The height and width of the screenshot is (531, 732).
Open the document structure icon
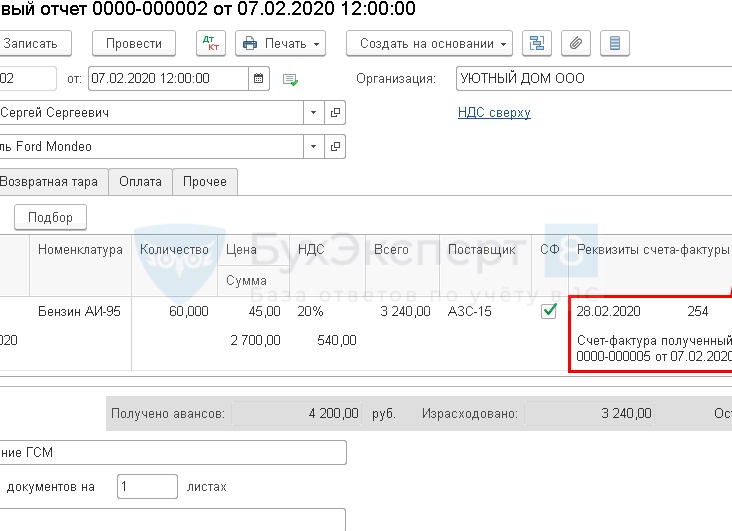pyautogui.click(x=538, y=43)
